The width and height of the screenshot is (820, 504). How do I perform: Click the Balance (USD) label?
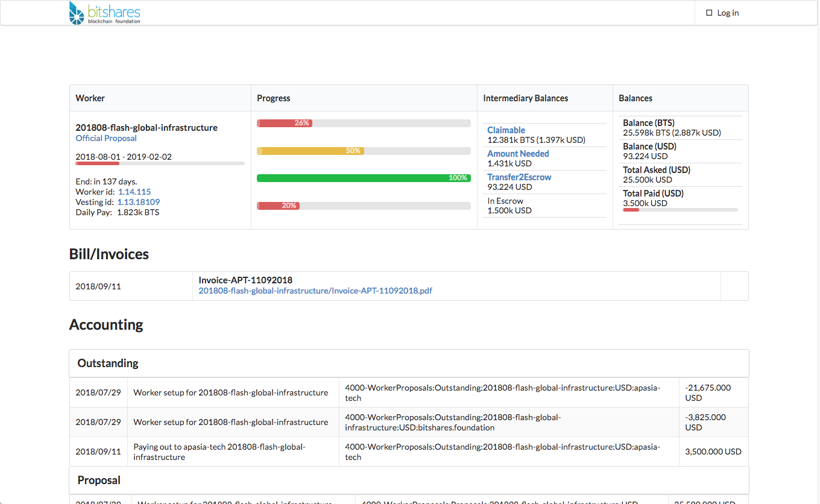tap(650, 146)
